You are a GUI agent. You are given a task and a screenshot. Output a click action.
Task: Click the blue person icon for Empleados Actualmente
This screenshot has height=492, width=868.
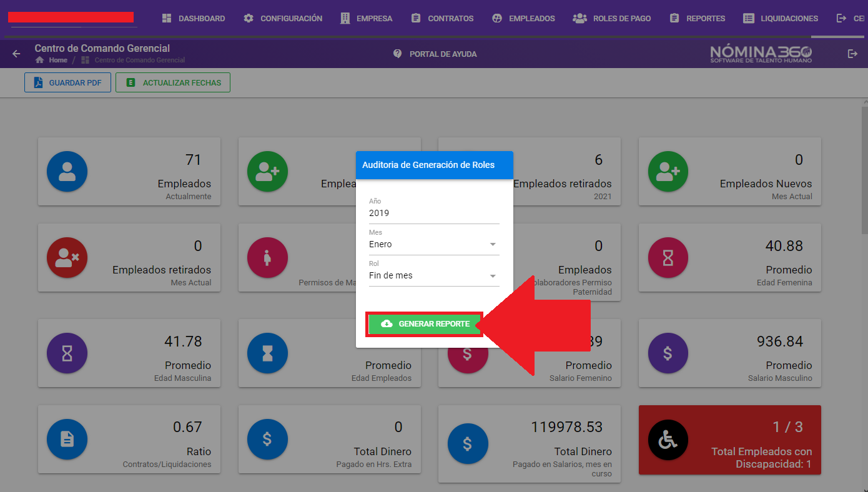[x=67, y=171]
